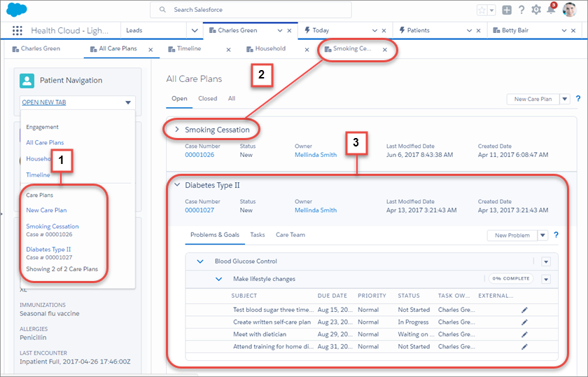The height and width of the screenshot is (377, 588).
Task: Choose New Care Plan in navigation menu
Action: (46, 210)
